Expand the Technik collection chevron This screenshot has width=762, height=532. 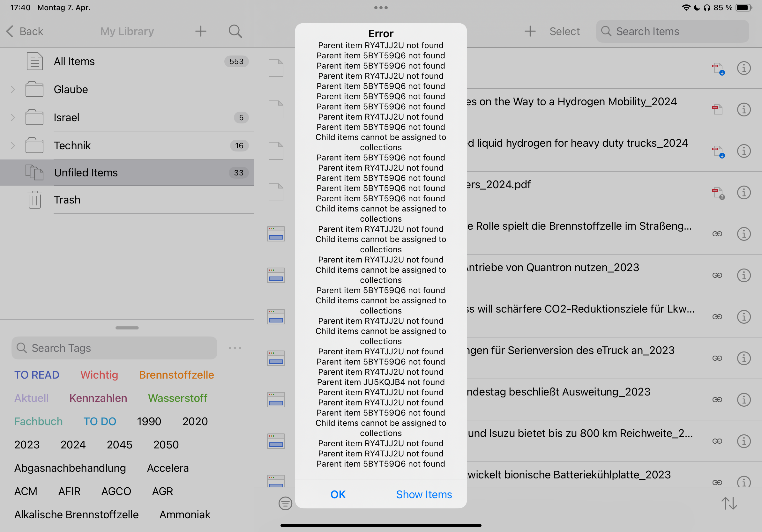13,146
